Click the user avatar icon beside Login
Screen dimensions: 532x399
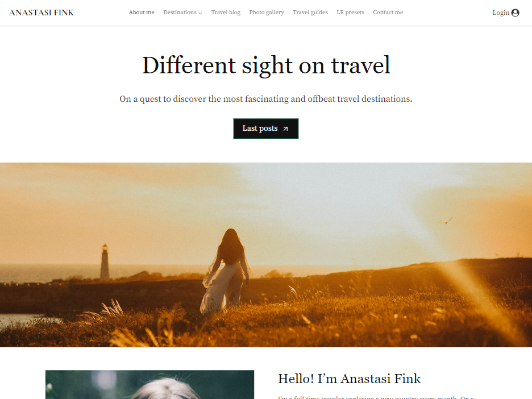click(515, 13)
